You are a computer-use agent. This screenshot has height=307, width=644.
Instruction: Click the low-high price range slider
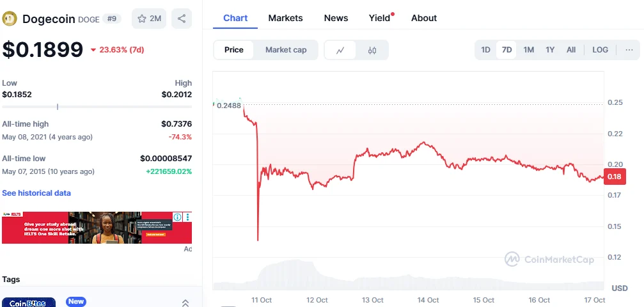(97, 106)
